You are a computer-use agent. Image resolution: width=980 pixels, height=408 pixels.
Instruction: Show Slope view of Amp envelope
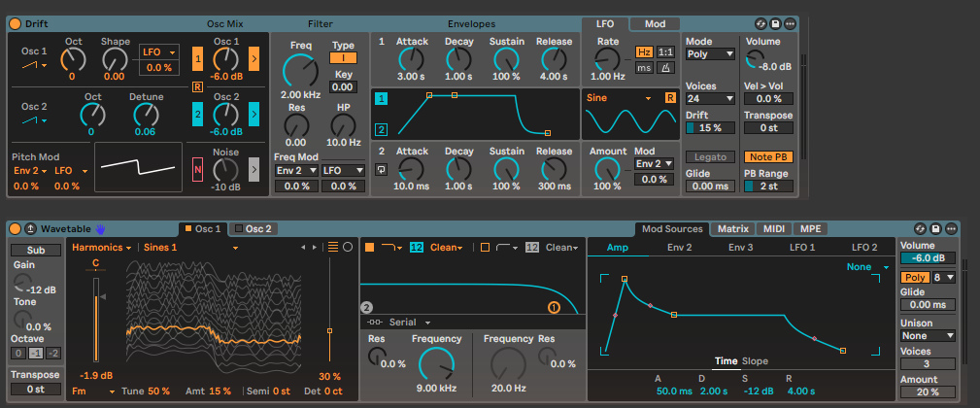pos(755,361)
